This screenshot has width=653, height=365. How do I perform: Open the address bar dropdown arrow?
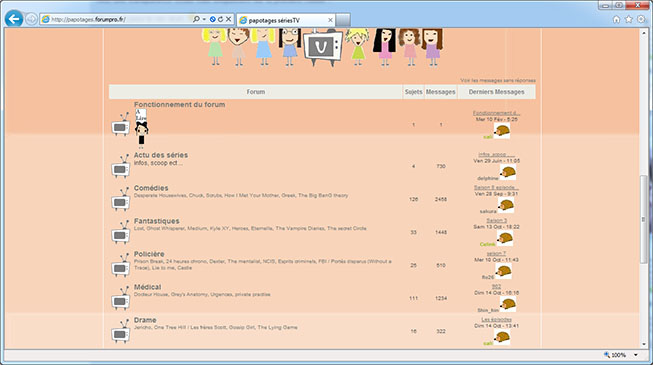tap(204, 19)
